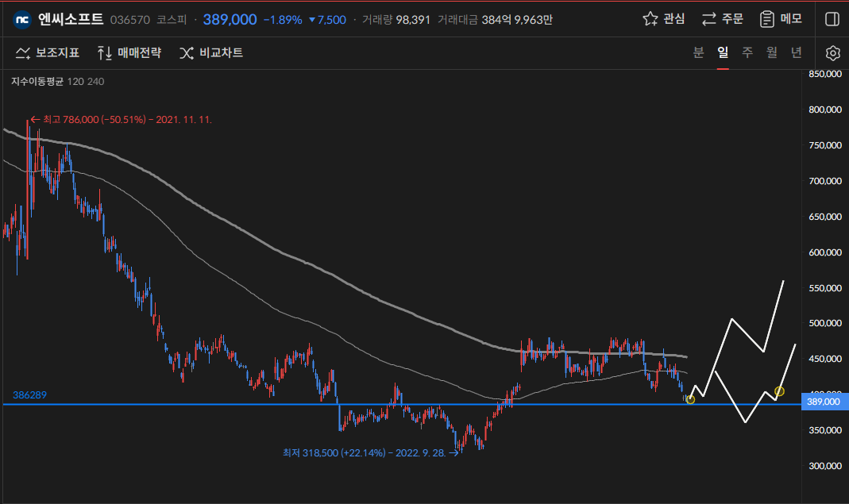Click the 300,000 price axis label
This screenshot has width=849, height=504.
click(825, 466)
